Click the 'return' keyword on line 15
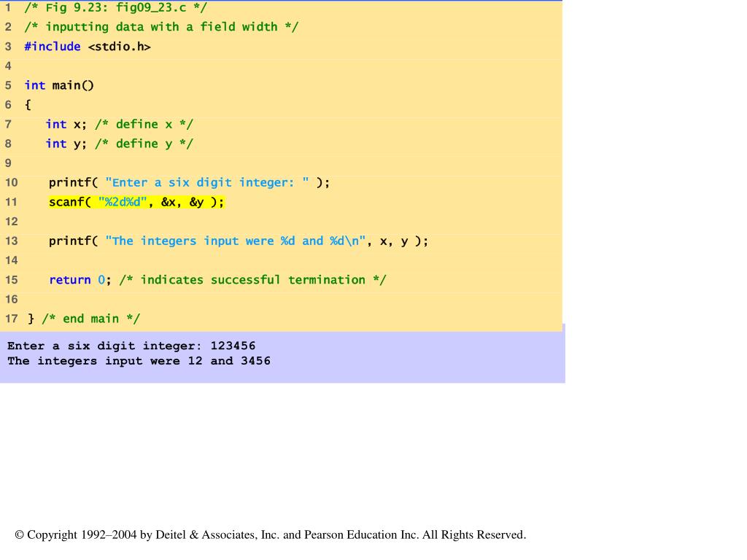The width and height of the screenshot is (747, 560). 70,280
